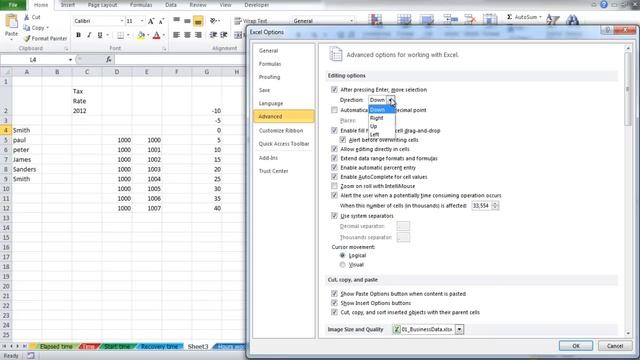Image resolution: width=640 pixels, height=360 pixels.
Task: Open the Image Size and Quality workbook dropdown
Action: [459, 329]
